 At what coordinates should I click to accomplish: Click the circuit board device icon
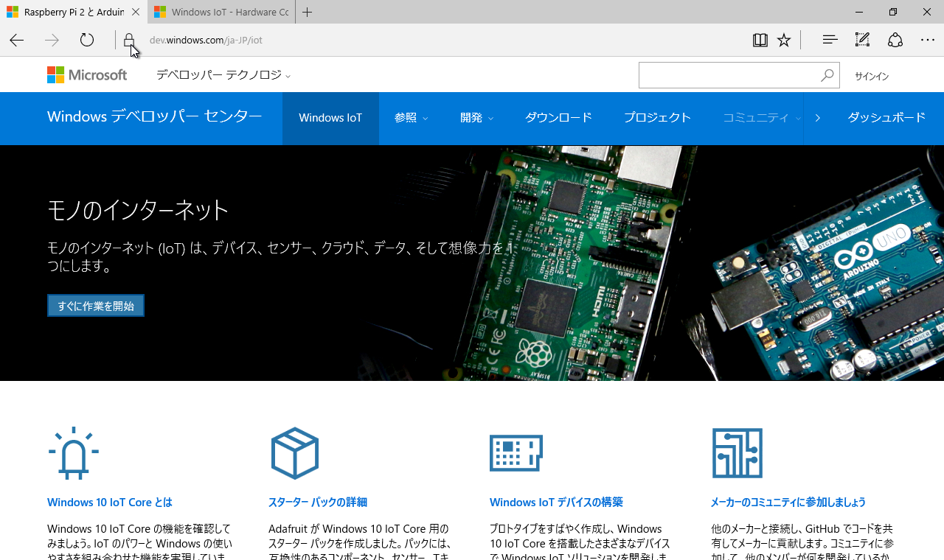pyautogui.click(x=516, y=453)
